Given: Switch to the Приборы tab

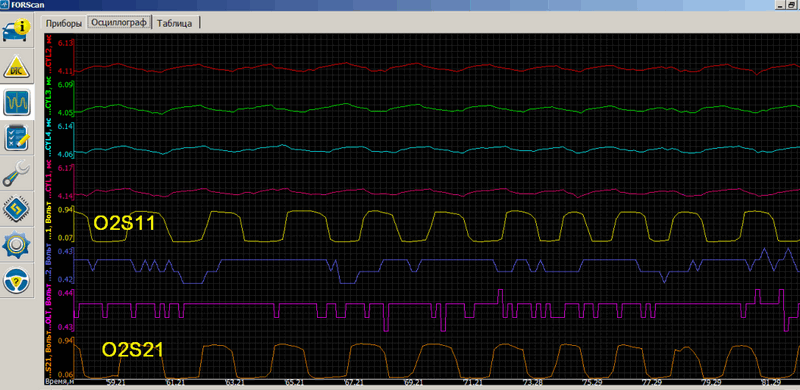Looking at the screenshot, I should pos(64,23).
